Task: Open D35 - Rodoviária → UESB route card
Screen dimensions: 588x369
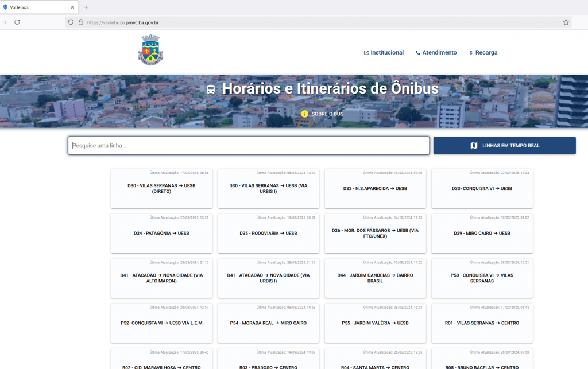Action: 268,234
